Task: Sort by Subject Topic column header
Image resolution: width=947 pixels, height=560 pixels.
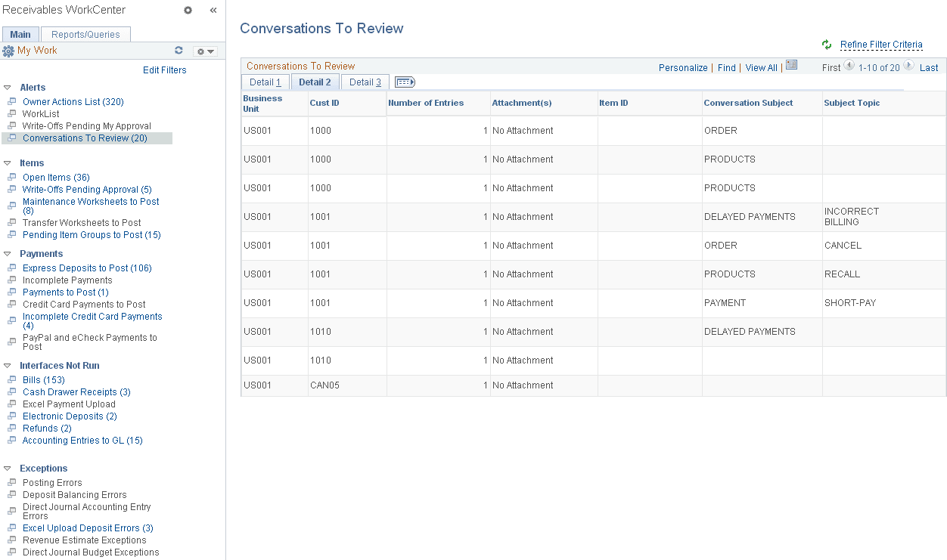Action: (852, 103)
